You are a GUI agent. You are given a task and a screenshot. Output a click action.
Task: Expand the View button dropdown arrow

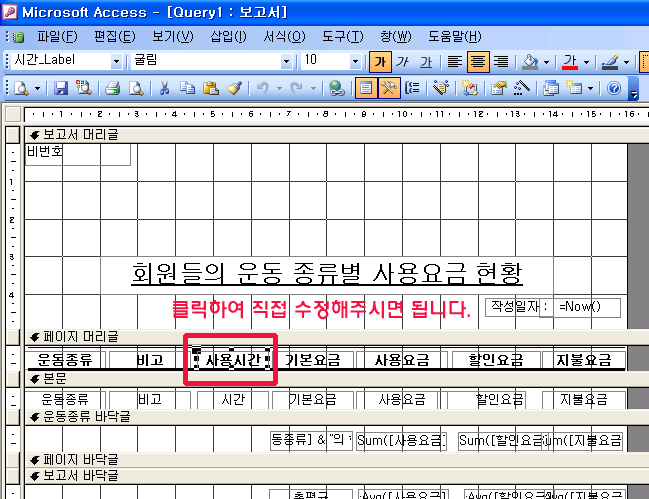point(37,88)
